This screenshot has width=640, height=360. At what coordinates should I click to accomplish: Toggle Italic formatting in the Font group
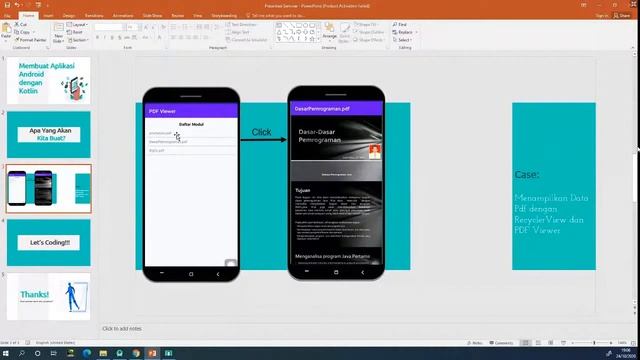(105, 38)
